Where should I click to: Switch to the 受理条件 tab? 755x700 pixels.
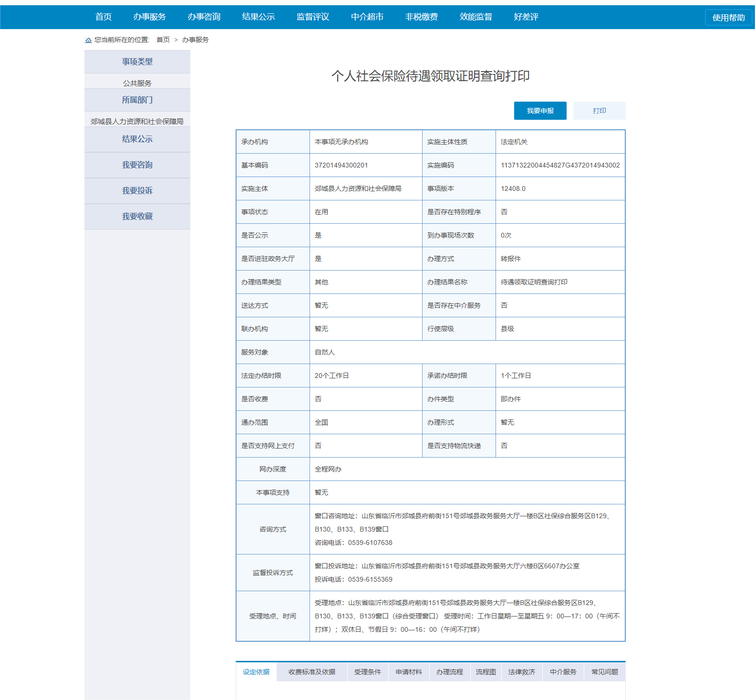[368, 672]
